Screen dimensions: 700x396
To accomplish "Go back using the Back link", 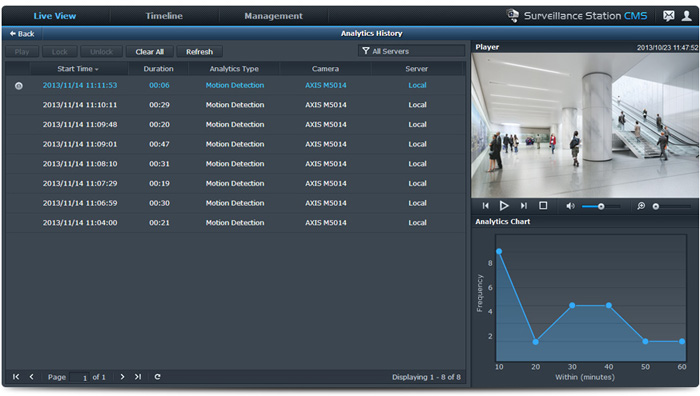I will click(22, 33).
